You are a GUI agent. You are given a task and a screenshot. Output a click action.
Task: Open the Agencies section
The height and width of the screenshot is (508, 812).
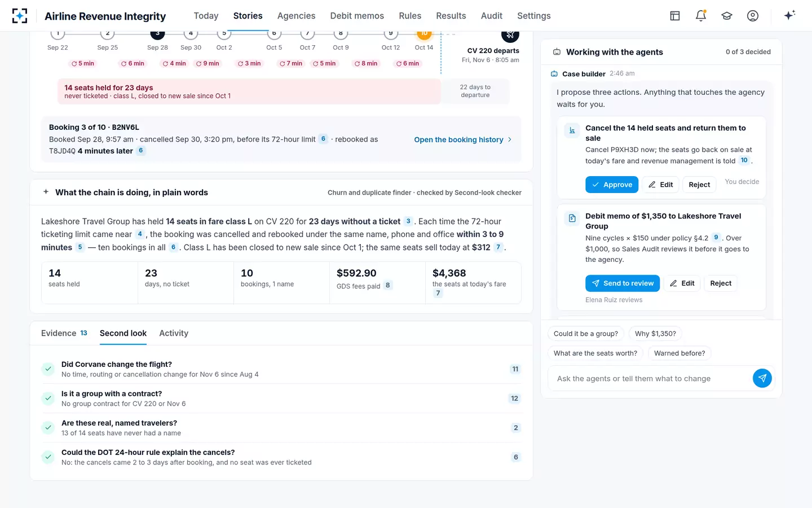296,16
